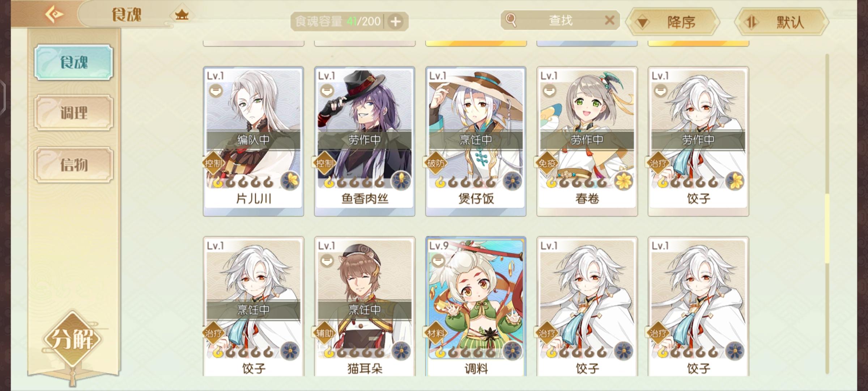The height and width of the screenshot is (391, 868).
Task: Toggle the bowl marker on 调料 card
Action: (x=438, y=261)
